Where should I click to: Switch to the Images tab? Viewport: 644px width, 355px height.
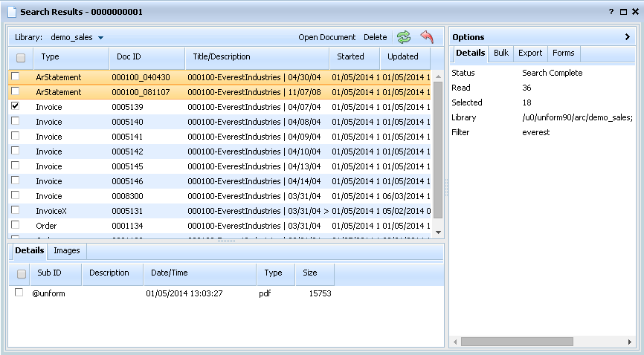click(x=67, y=251)
